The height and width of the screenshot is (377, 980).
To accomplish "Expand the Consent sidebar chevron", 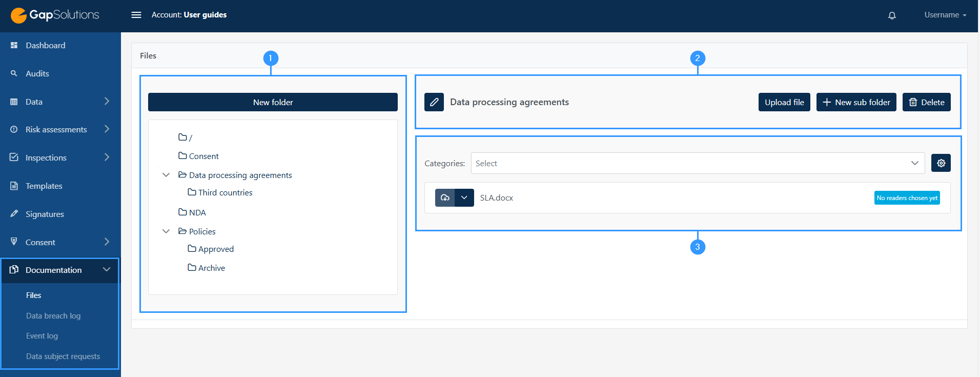I will click(107, 242).
